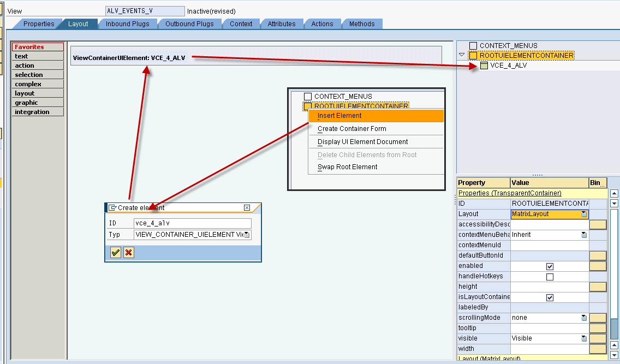Select the complex category in the element palette

[28, 83]
